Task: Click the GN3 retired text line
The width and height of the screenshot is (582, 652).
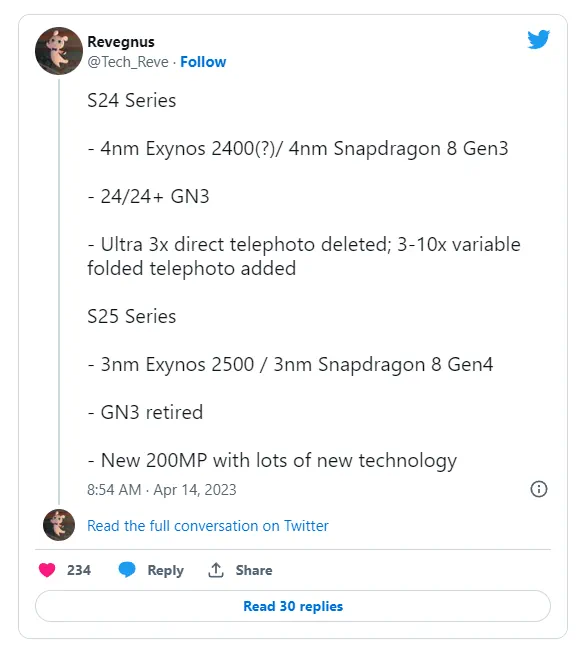Action: click(x=146, y=412)
